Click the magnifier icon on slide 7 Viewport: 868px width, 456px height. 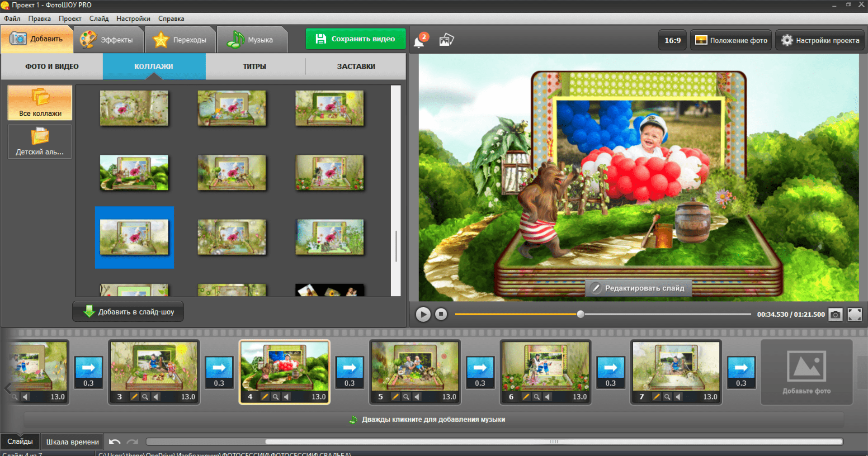click(x=667, y=397)
